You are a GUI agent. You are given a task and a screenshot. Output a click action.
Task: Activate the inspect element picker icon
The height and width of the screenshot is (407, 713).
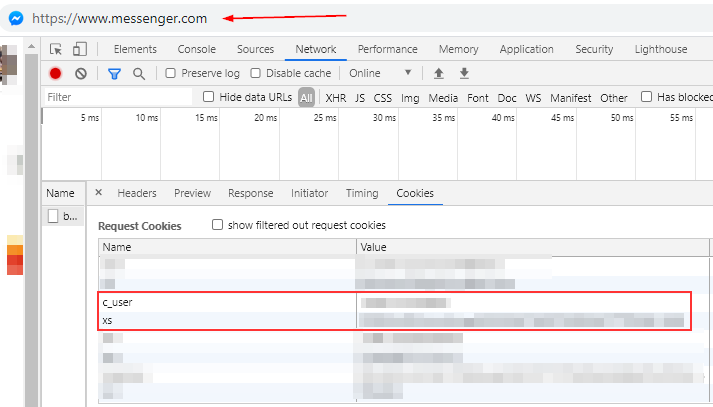(56, 49)
